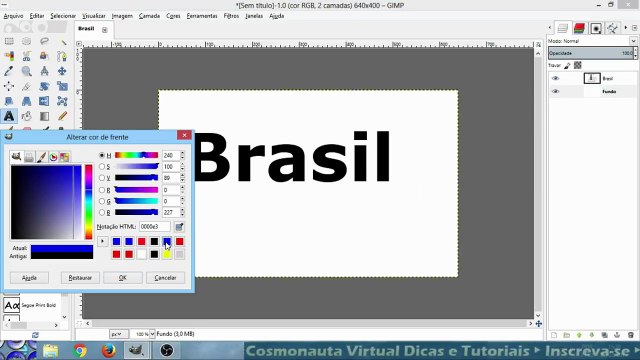Switch to CMYK printer color selector tab

(x=29, y=157)
